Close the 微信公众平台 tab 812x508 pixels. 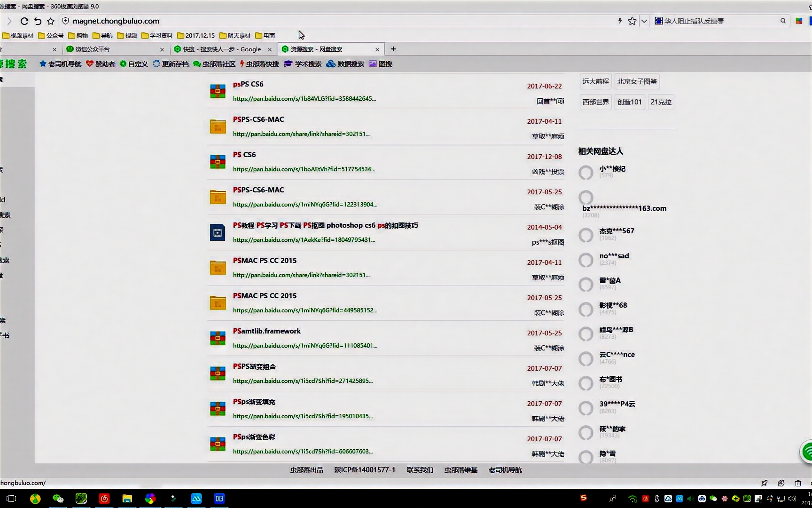(162, 49)
